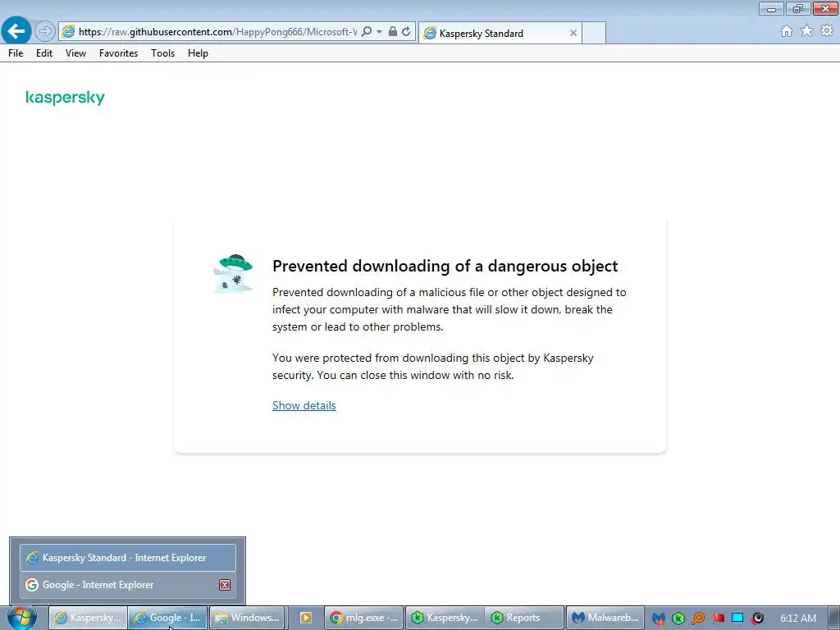Viewport: 840px width, 630px height.
Task: Open the Tools menu
Action: (x=162, y=53)
